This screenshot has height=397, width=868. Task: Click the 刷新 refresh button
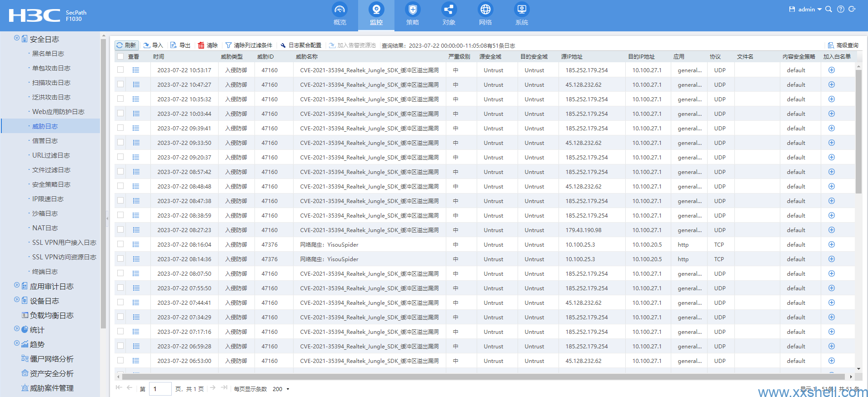point(126,45)
